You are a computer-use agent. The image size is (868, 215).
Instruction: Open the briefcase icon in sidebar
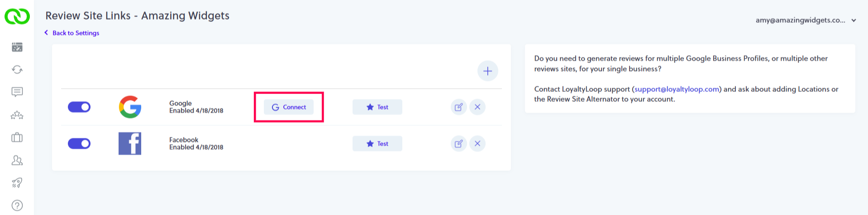coord(17,137)
